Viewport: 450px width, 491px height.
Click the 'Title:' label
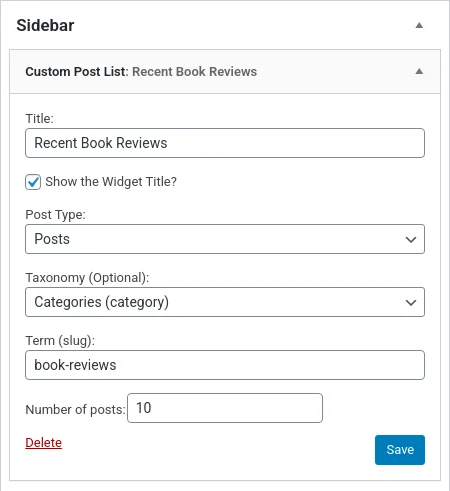pos(39,119)
